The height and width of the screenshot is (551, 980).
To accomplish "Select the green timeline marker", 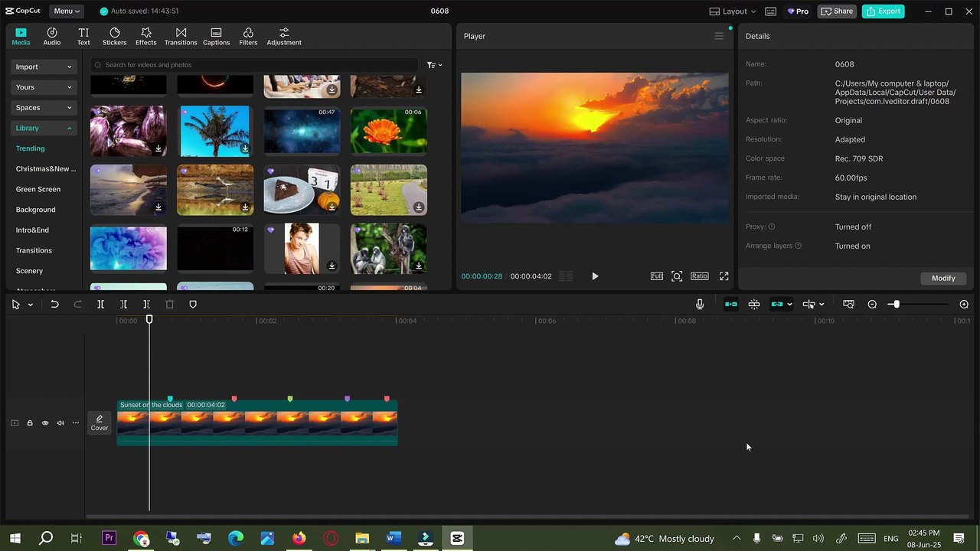I will point(290,399).
